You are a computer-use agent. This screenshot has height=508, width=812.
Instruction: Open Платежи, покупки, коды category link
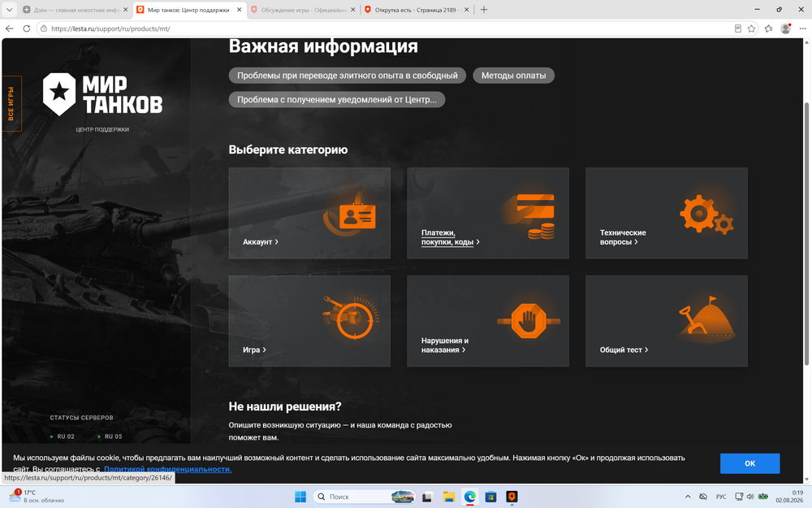(450, 237)
